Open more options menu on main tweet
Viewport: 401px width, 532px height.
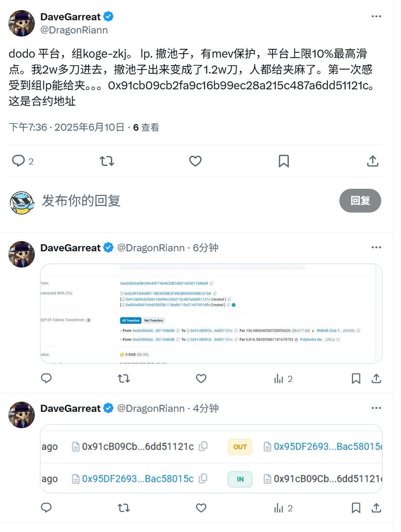(376, 16)
